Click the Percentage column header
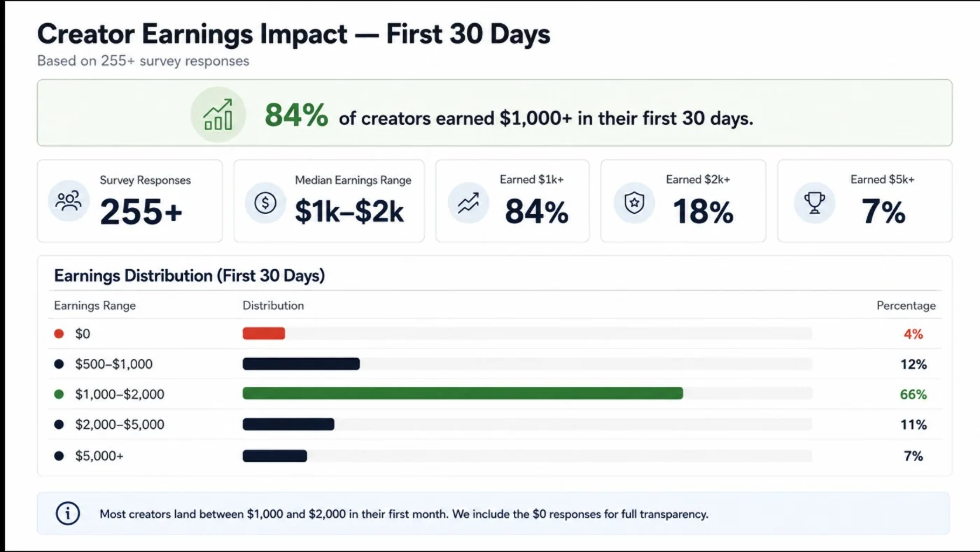Screen dimensions: 980x552 click(x=906, y=306)
